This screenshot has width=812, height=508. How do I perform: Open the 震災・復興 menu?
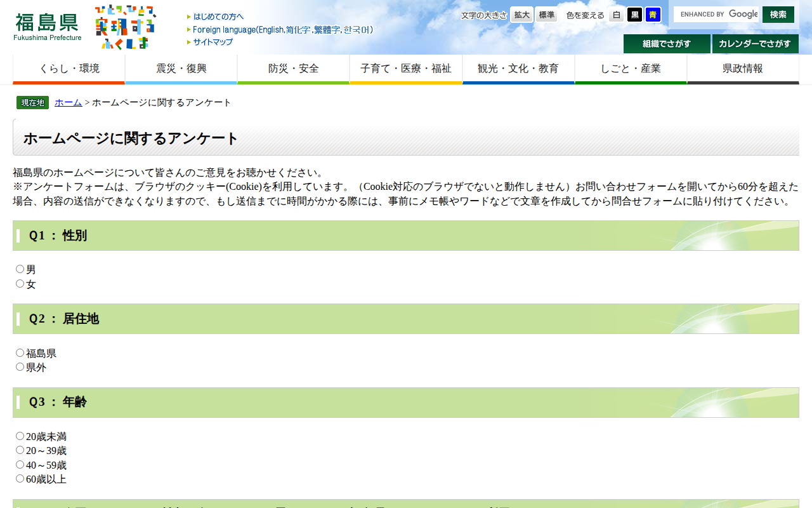[181, 69]
